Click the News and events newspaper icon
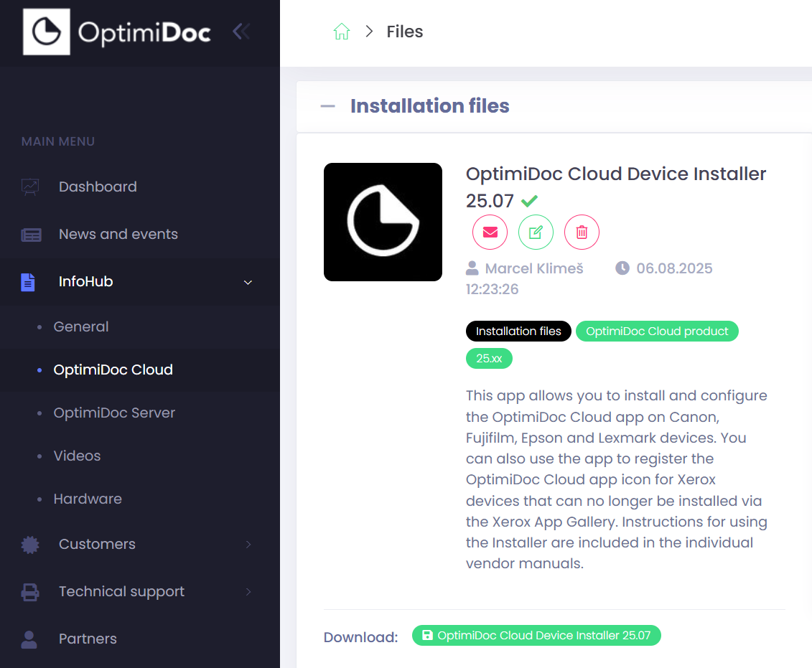The height and width of the screenshot is (668, 812). click(31, 235)
